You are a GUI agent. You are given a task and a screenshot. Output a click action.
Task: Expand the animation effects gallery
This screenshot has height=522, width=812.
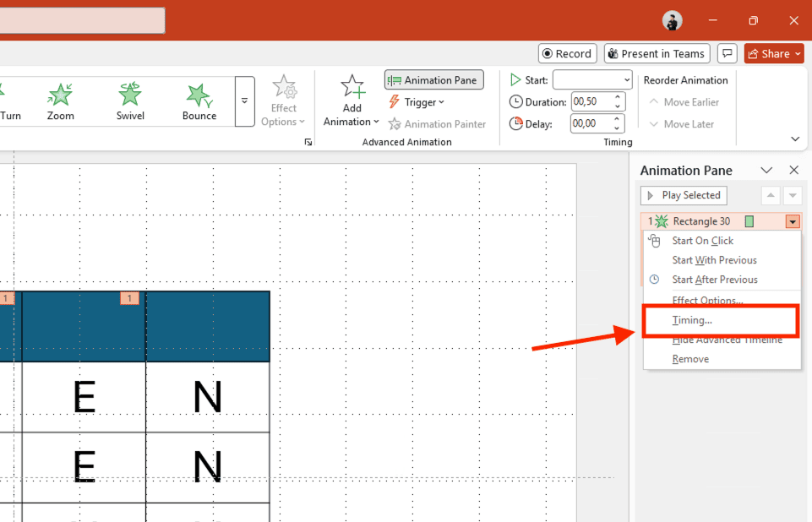[244, 101]
